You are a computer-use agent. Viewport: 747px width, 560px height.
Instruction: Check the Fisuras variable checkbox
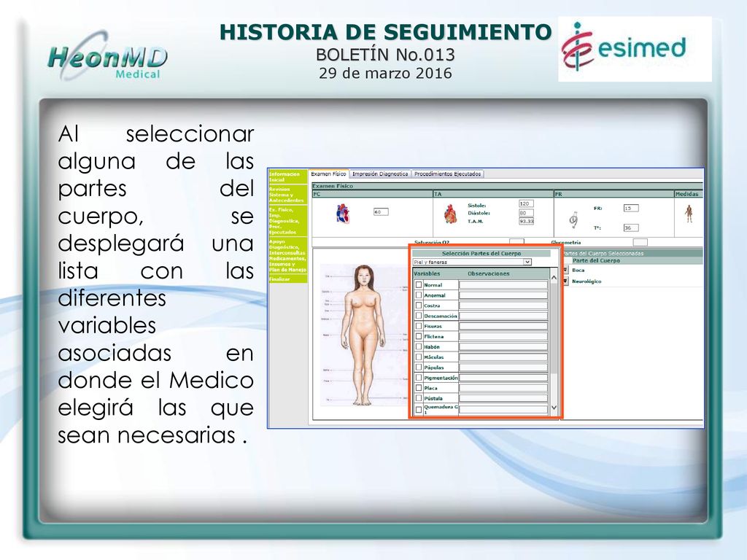(x=419, y=326)
